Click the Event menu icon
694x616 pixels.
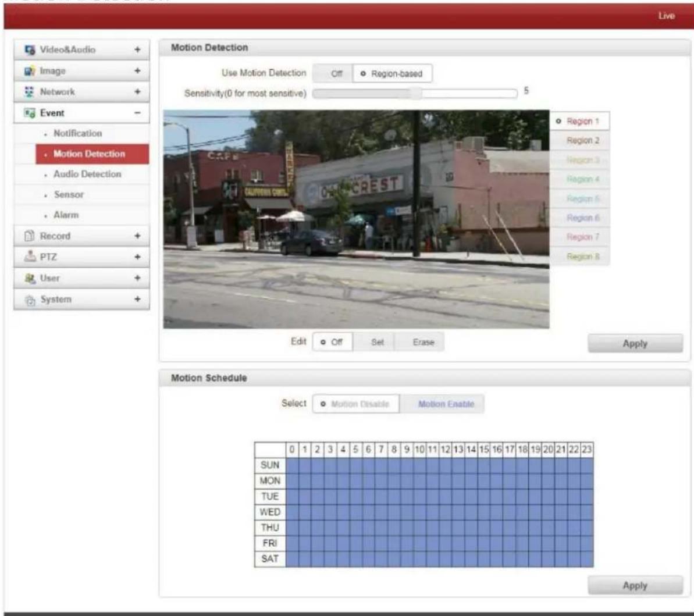30,113
